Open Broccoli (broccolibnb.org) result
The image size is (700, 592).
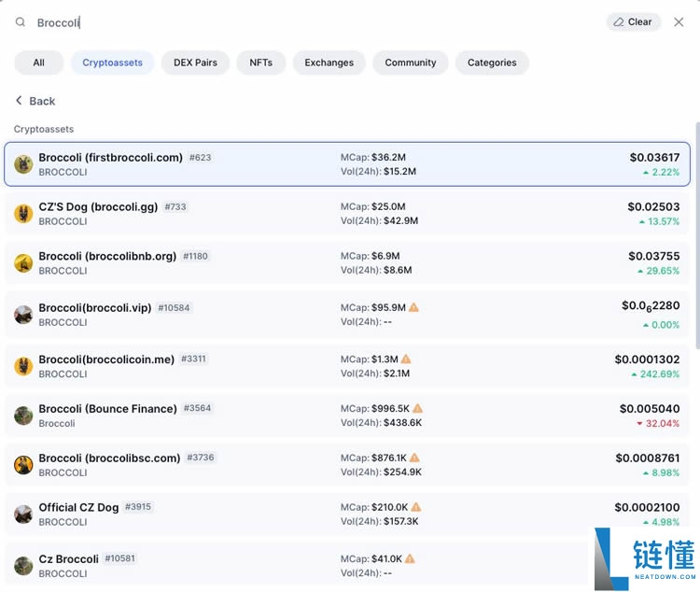[x=347, y=262]
